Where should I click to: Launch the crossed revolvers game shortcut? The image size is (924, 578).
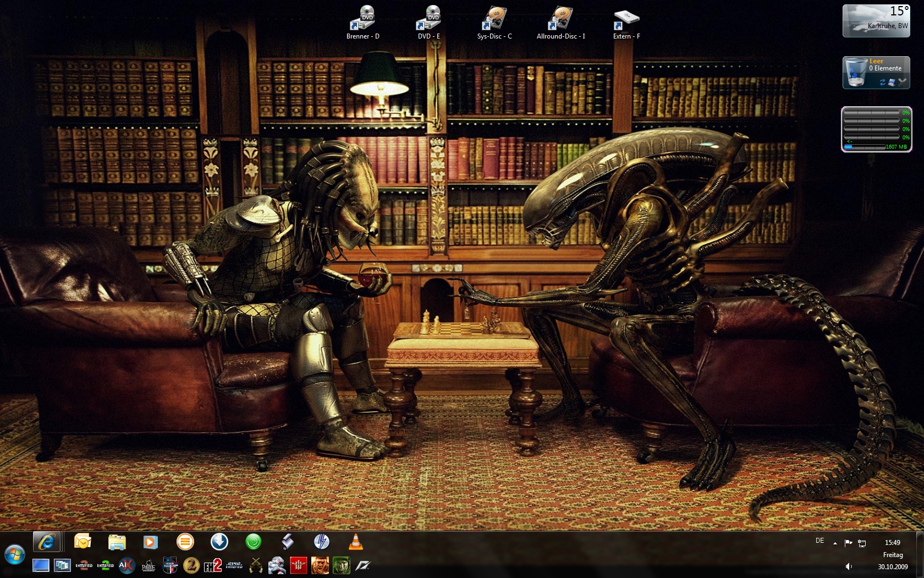click(x=256, y=565)
